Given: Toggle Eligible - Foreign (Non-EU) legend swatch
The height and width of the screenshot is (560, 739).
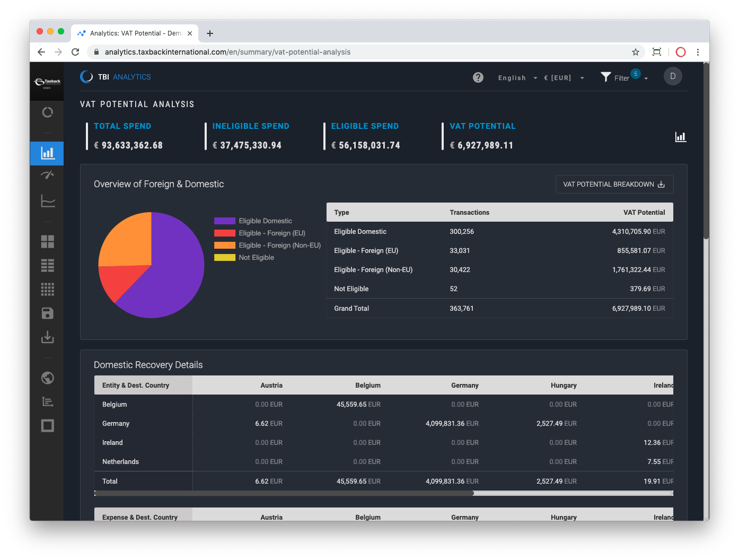Looking at the screenshot, I should tap(225, 246).
